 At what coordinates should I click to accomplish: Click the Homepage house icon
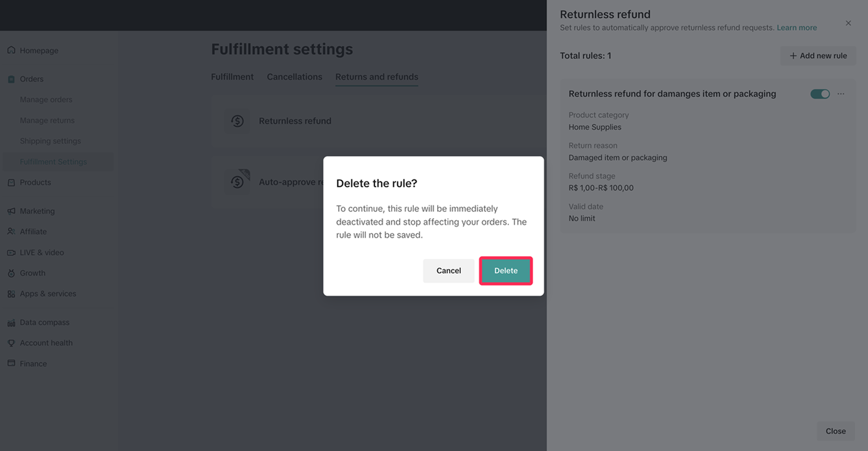(x=11, y=50)
